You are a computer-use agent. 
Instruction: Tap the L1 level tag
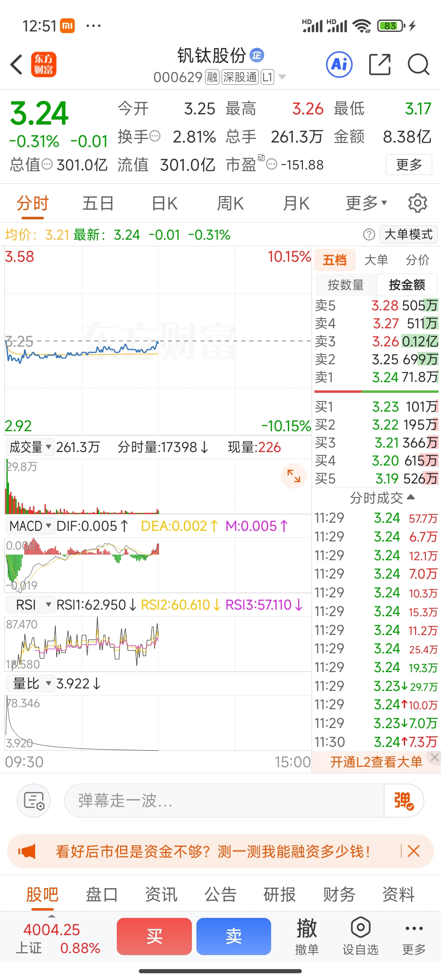pyautogui.click(x=267, y=77)
